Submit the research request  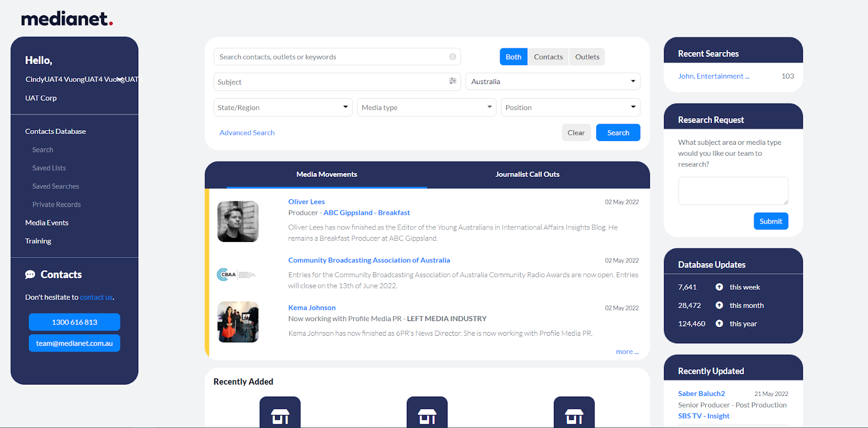tap(771, 221)
